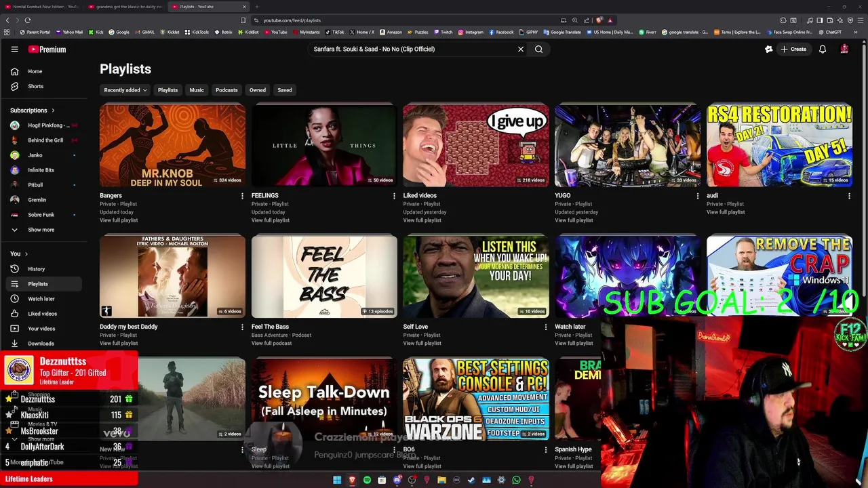Expand the You section arrow
The height and width of the screenshot is (488, 868).
click(x=26, y=254)
